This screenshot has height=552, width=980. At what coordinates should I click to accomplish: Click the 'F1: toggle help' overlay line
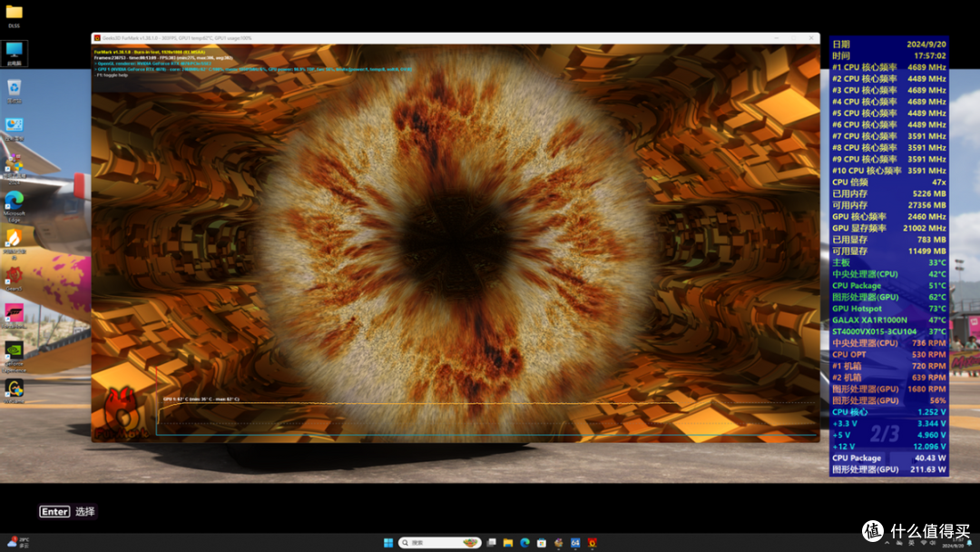click(x=112, y=75)
